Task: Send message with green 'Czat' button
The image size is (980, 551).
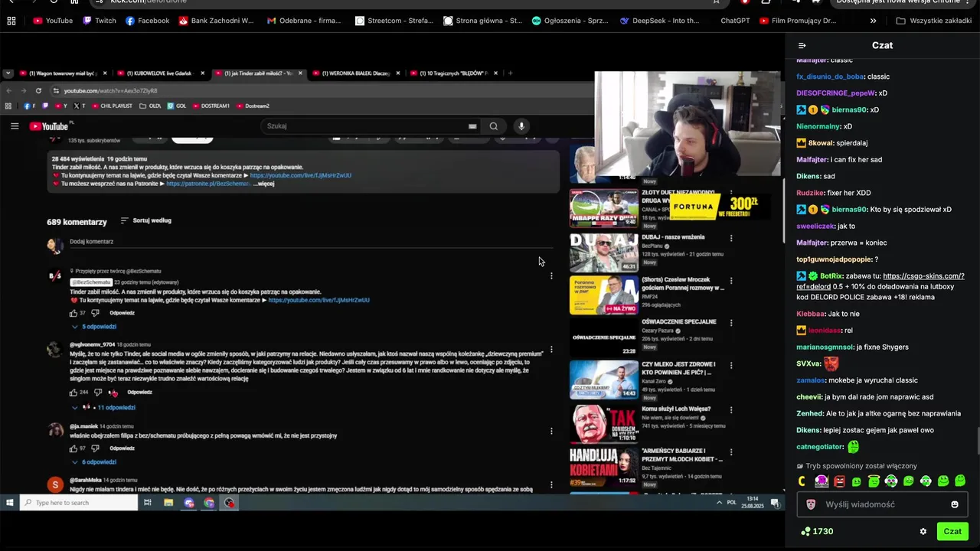Action: click(952, 531)
